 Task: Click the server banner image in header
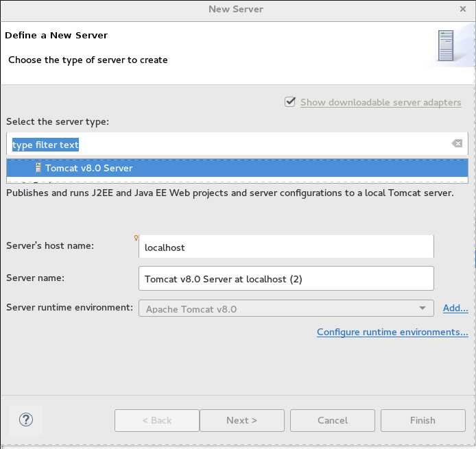click(446, 45)
